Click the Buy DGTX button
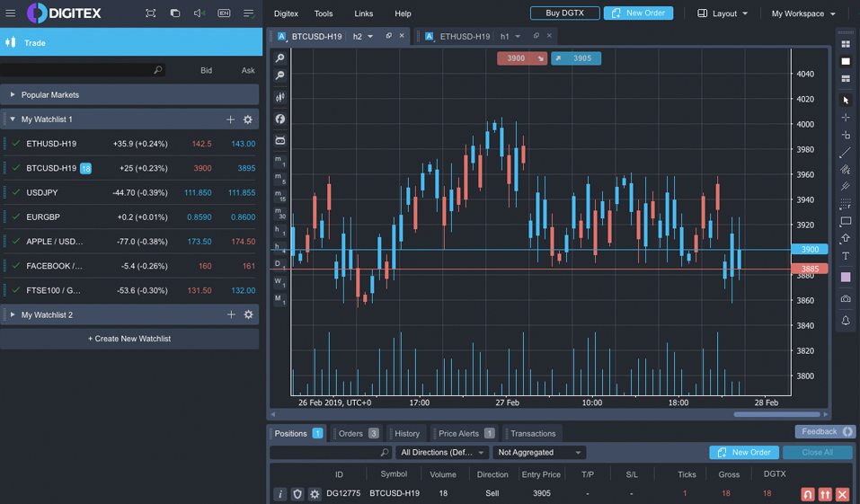The width and height of the screenshot is (860, 504). point(565,13)
